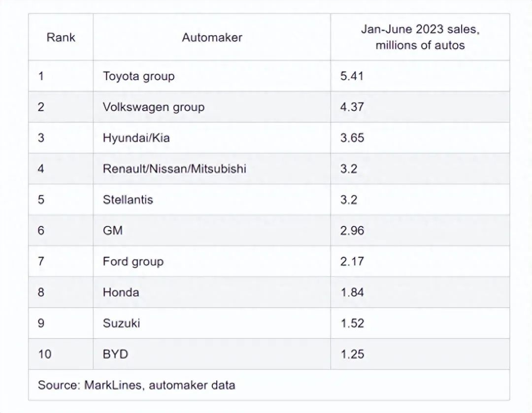Click the MarkLines source footer text
Image resolution: width=532 pixels, height=413 pixels.
(136, 384)
